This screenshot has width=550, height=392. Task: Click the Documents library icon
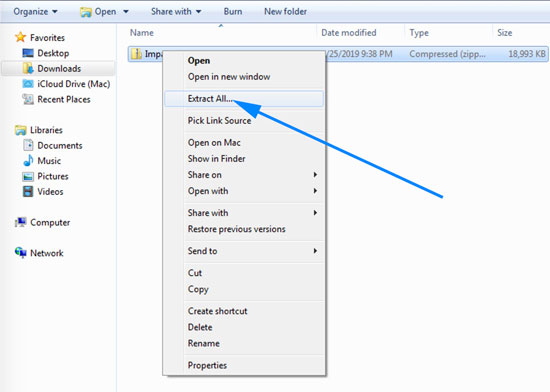[x=28, y=145]
